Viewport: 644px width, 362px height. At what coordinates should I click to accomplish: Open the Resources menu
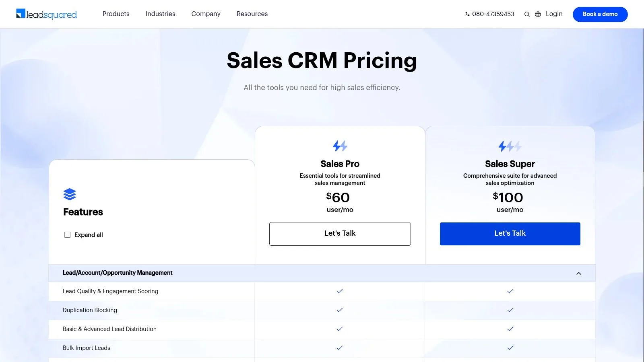pyautogui.click(x=252, y=14)
